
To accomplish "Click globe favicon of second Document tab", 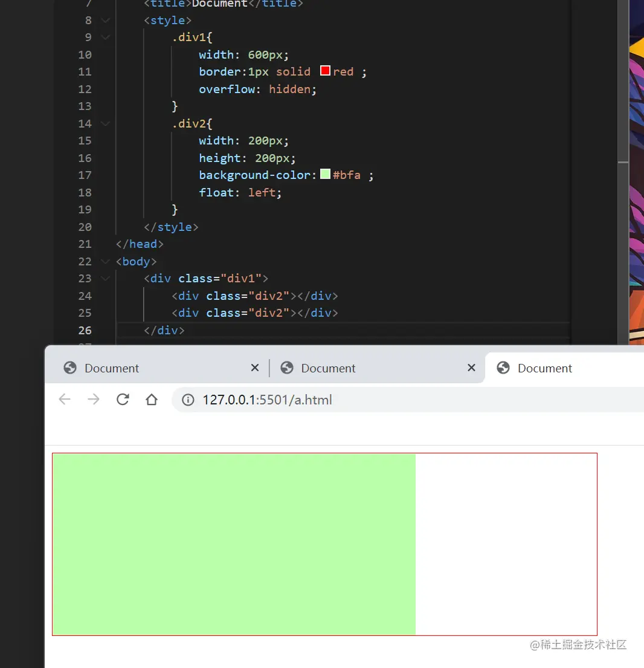I will click(x=287, y=368).
